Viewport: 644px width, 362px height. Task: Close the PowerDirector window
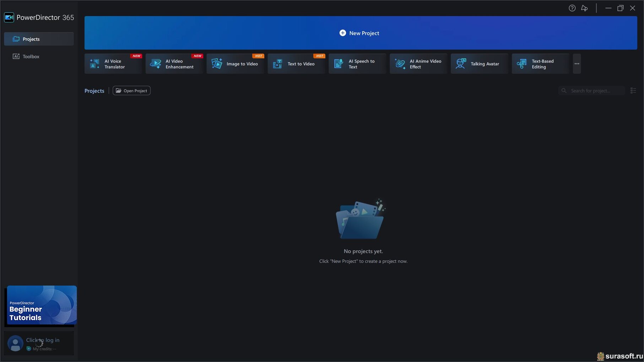click(x=633, y=8)
